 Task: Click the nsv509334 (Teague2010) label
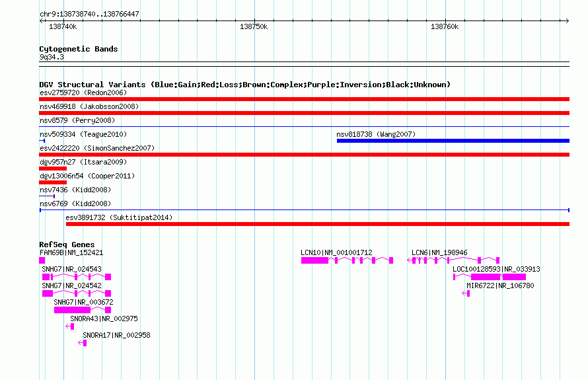pos(83,134)
